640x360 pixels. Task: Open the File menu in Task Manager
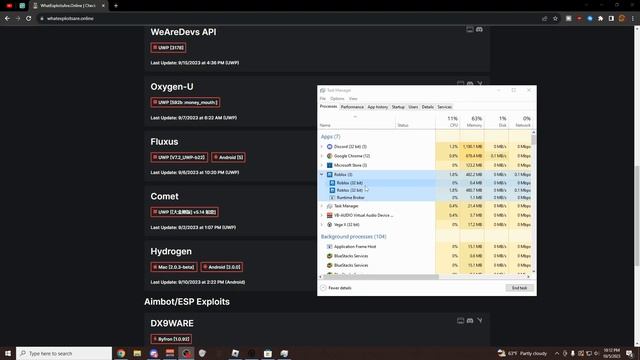(x=322, y=99)
